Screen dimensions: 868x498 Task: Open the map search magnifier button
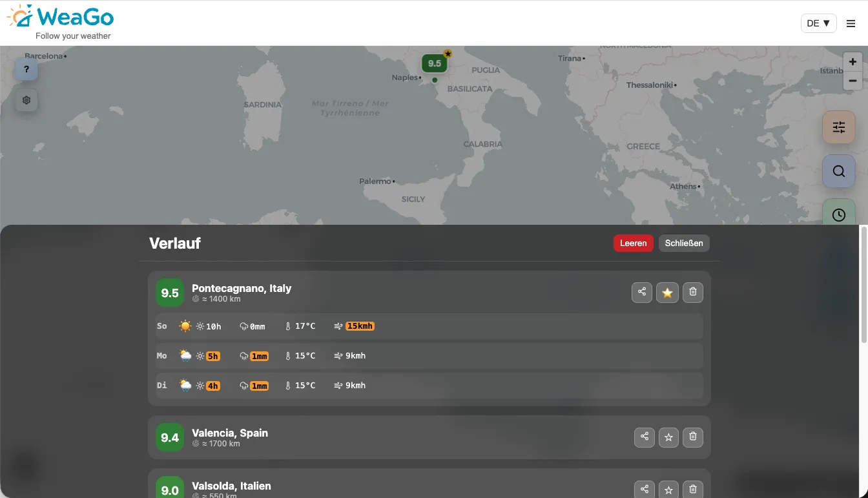click(838, 171)
